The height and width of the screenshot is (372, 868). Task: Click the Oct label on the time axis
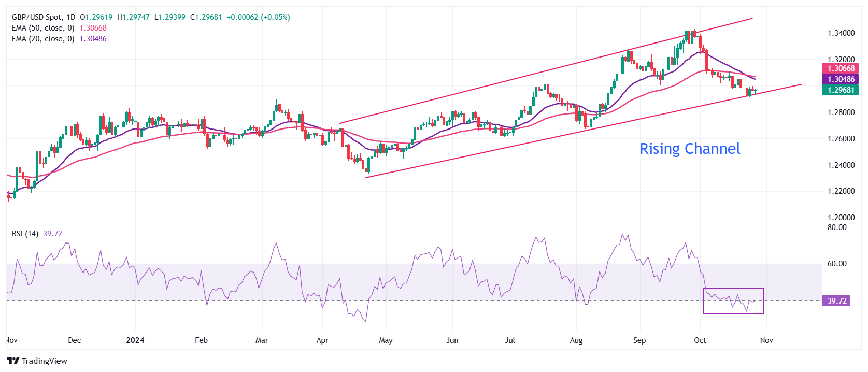(700, 340)
